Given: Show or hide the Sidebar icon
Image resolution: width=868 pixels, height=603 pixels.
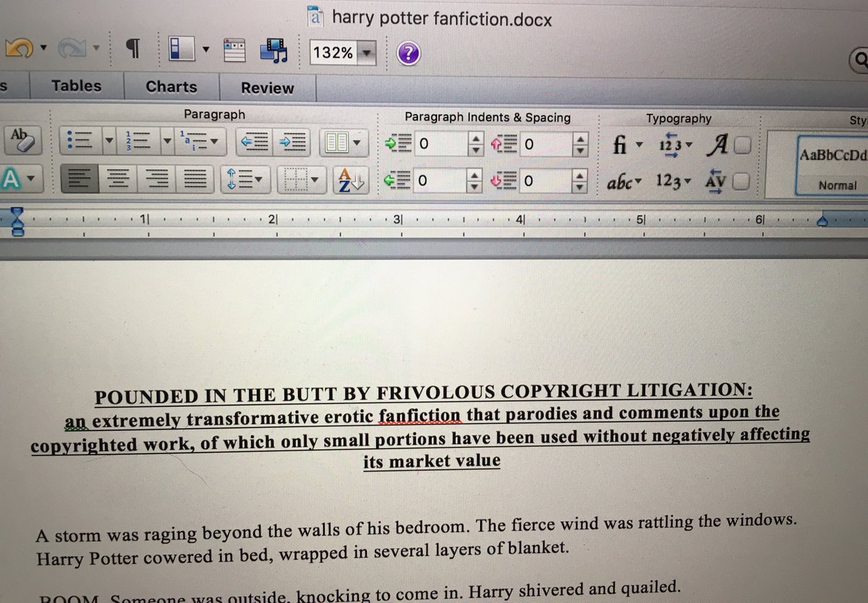Looking at the screenshot, I should click(x=180, y=49).
